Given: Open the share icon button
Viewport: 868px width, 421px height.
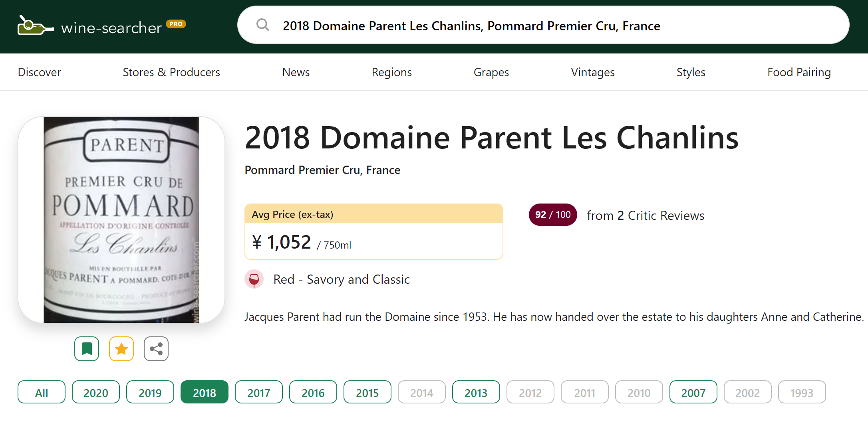Looking at the screenshot, I should pyautogui.click(x=156, y=349).
